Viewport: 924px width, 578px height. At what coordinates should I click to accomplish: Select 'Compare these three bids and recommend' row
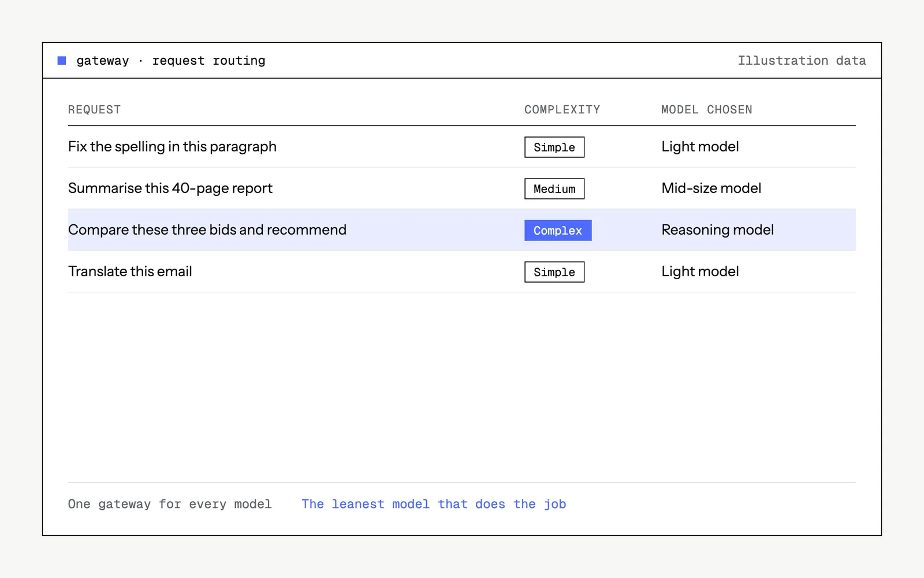tap(462, 230)
